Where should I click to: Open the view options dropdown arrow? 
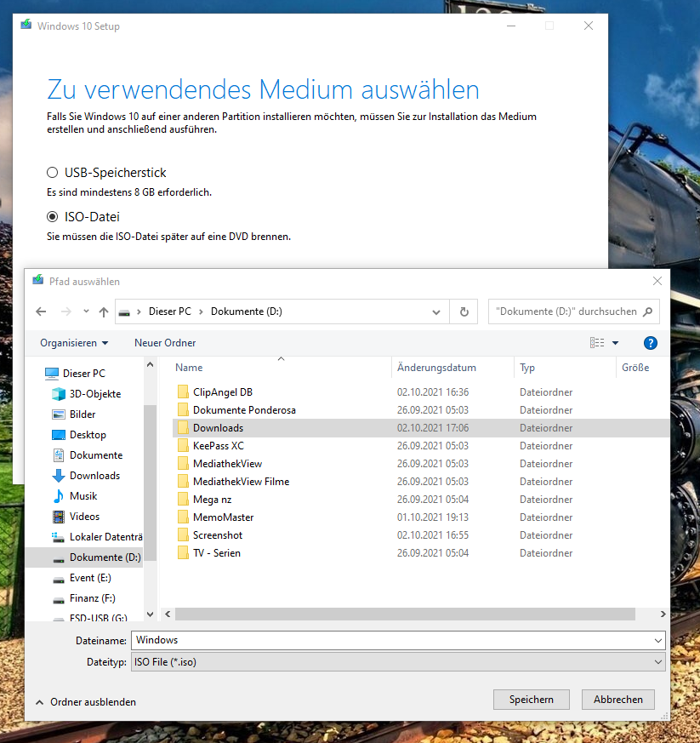(x=615, y=343)
